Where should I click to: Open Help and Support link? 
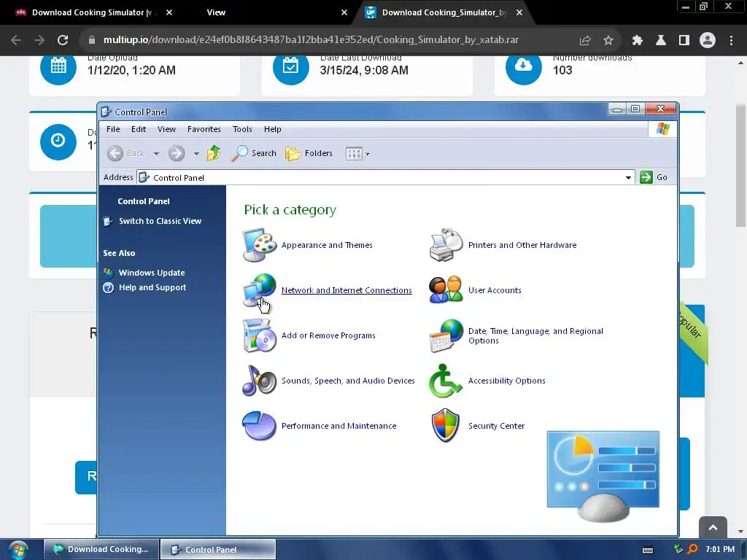(152, 287)
